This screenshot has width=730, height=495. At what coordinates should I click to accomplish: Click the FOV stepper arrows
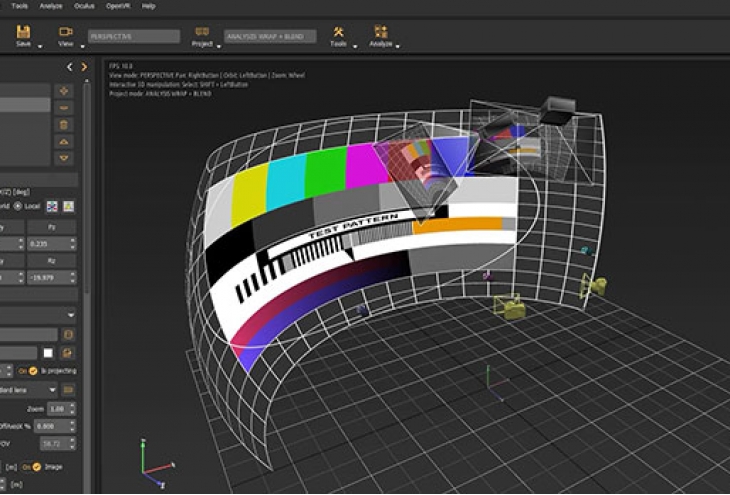pyautogui.click(x=72, y=444)
